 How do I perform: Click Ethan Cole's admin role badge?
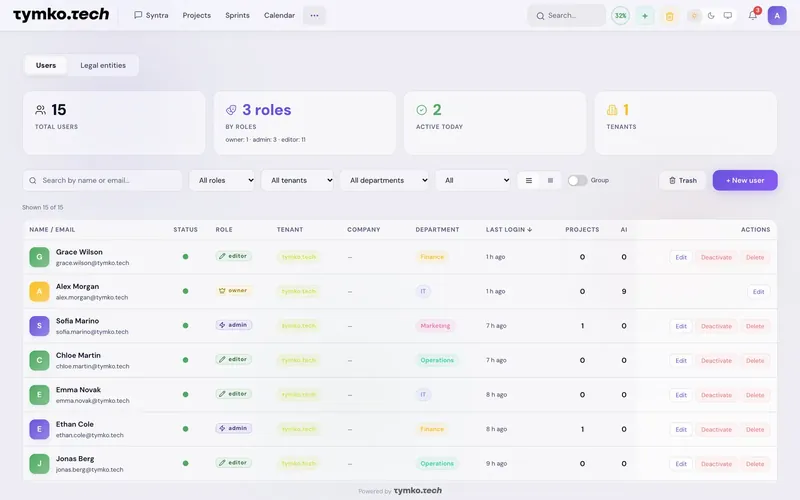[233, 428]
